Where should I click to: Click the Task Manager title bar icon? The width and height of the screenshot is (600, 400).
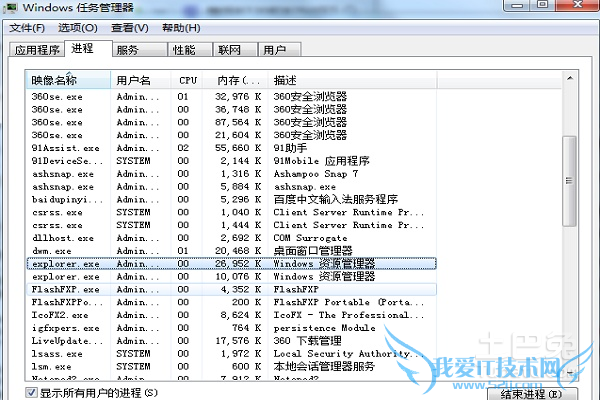[x=10, y=8]
